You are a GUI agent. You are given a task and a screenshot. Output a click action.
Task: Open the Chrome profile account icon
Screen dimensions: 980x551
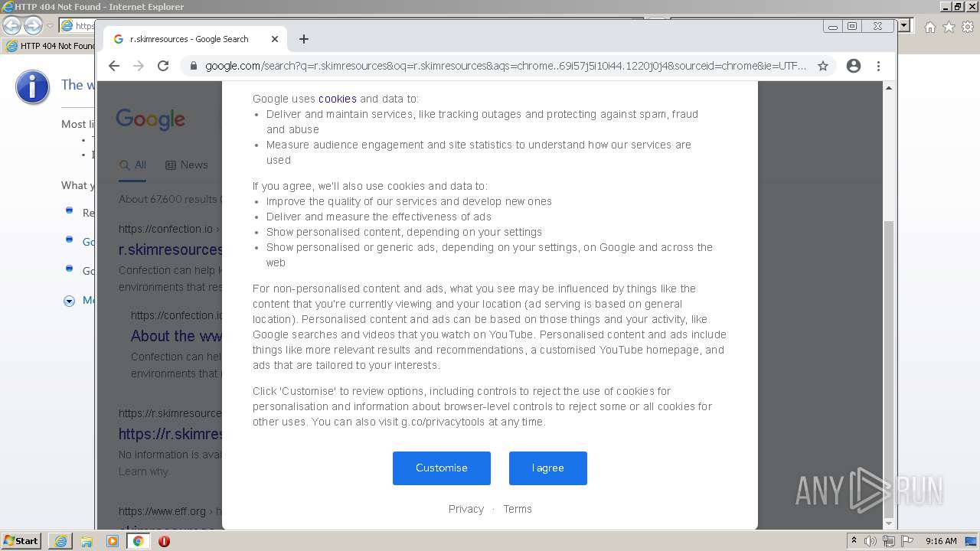[854, 66]
